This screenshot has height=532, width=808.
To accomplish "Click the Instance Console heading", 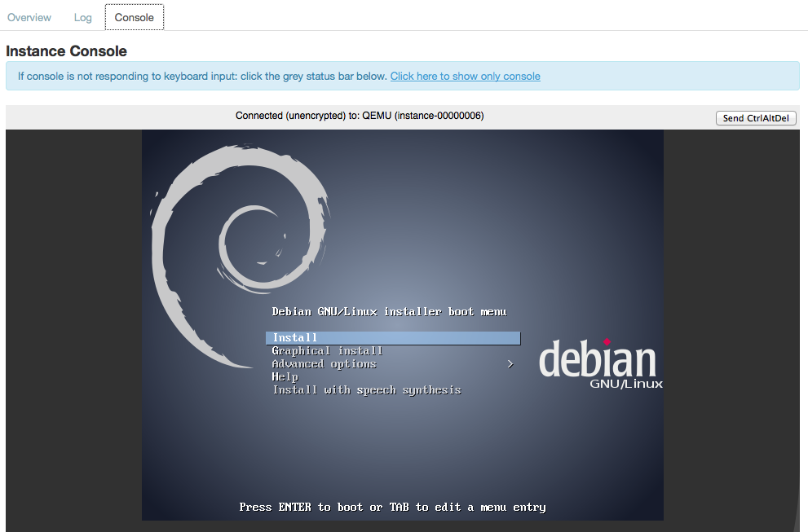I will pyautogui.click(x=66, y=51).
